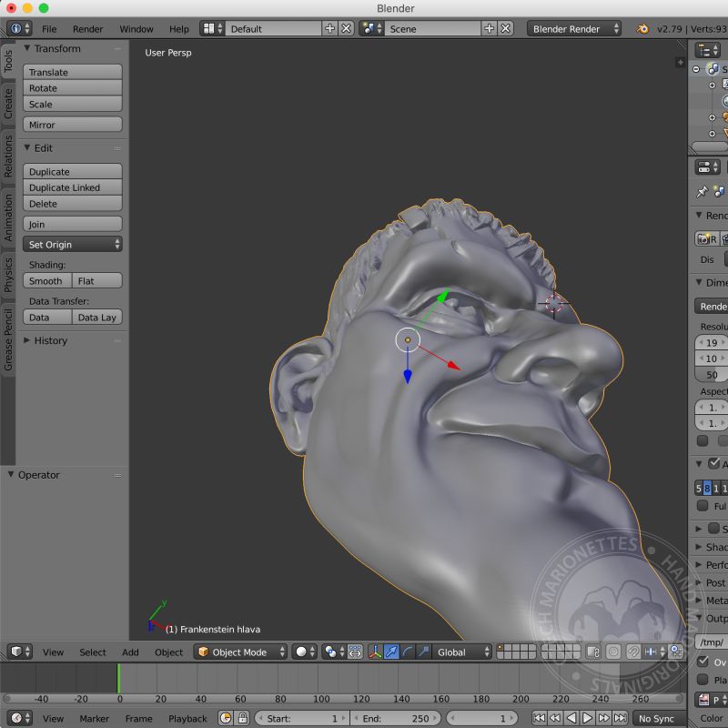
Task: Toggle the preview range clock icon
Action: [x=225, y=718]
